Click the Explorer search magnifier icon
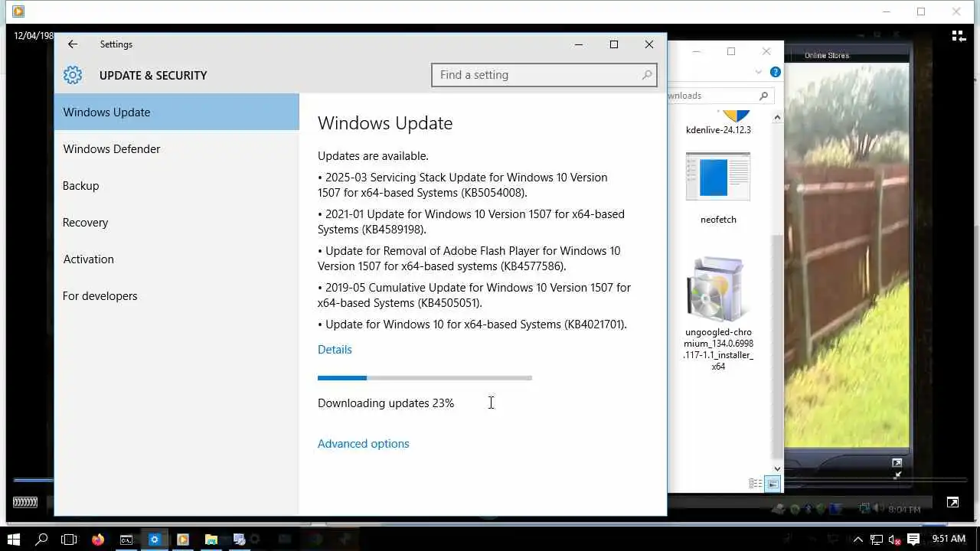The image size is (980, 551). coord(763,96)
